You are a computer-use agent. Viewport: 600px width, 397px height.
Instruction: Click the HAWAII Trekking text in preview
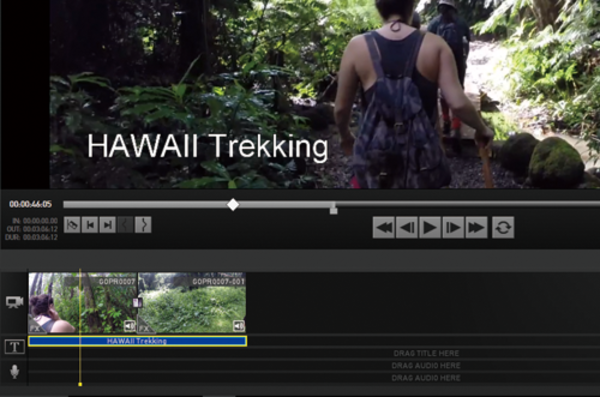pyautogui.click(x=208, y=146)
